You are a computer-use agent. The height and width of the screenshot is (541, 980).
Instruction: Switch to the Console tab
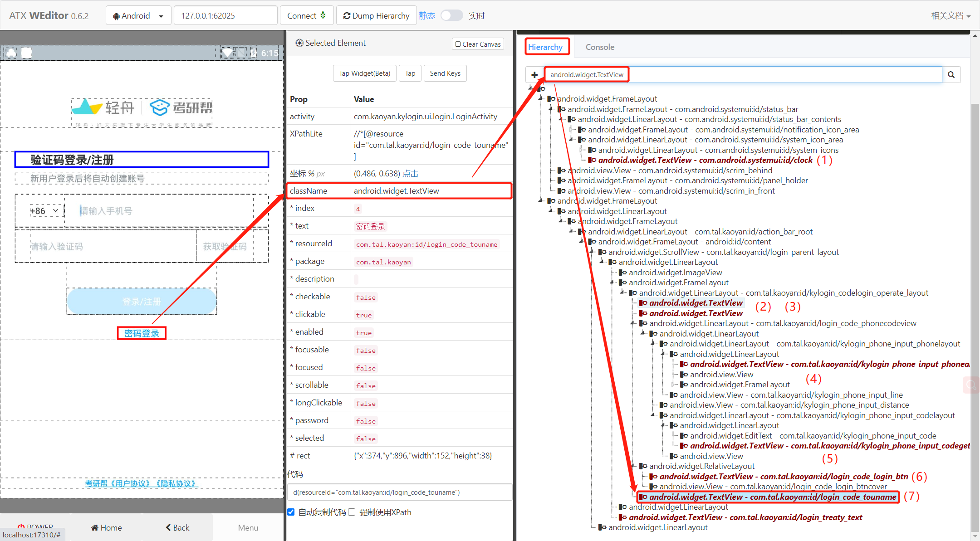coord(599,47)
